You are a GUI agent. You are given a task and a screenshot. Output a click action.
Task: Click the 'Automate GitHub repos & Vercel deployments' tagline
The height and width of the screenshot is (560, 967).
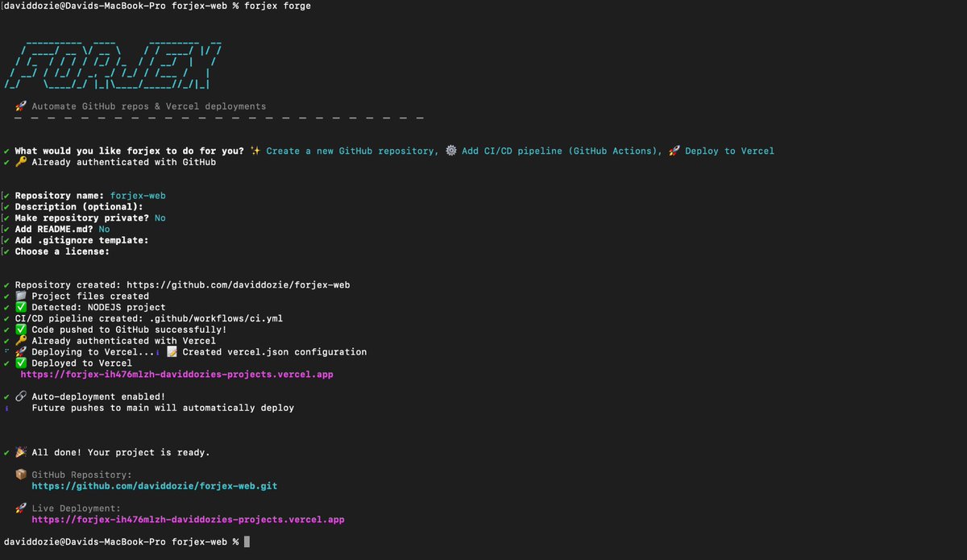point(149,106)
